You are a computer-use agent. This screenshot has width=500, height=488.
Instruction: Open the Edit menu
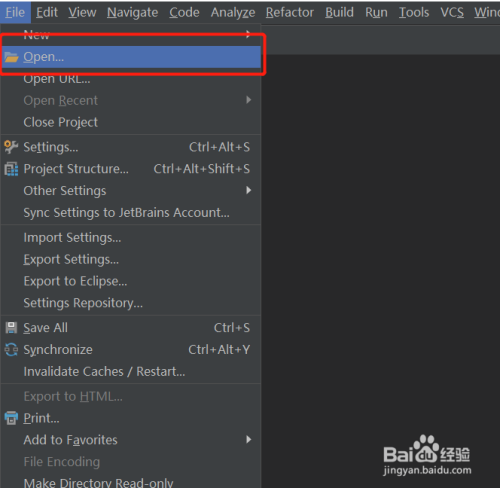click(47, 12)
